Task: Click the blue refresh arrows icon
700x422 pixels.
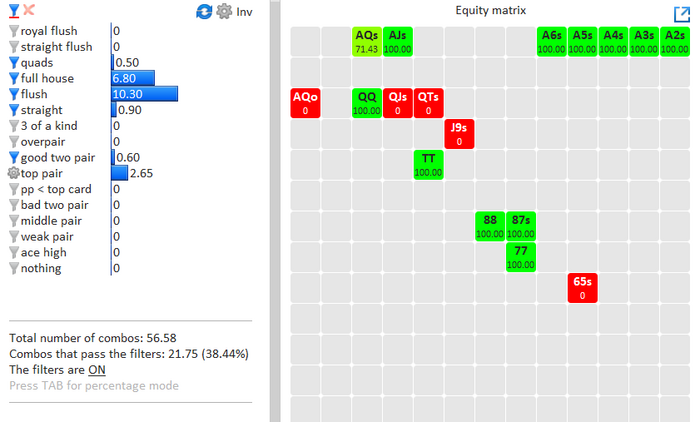Action: [x=204, y=11]
